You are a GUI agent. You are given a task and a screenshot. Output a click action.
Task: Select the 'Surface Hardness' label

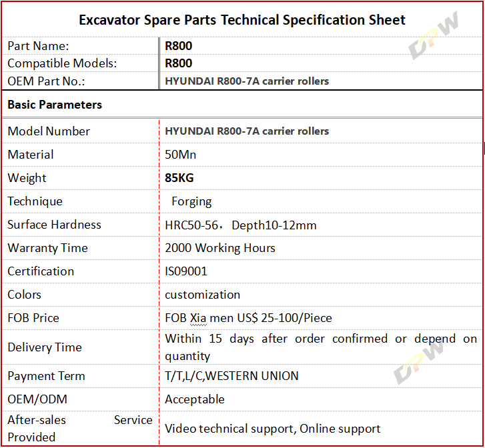54,225
